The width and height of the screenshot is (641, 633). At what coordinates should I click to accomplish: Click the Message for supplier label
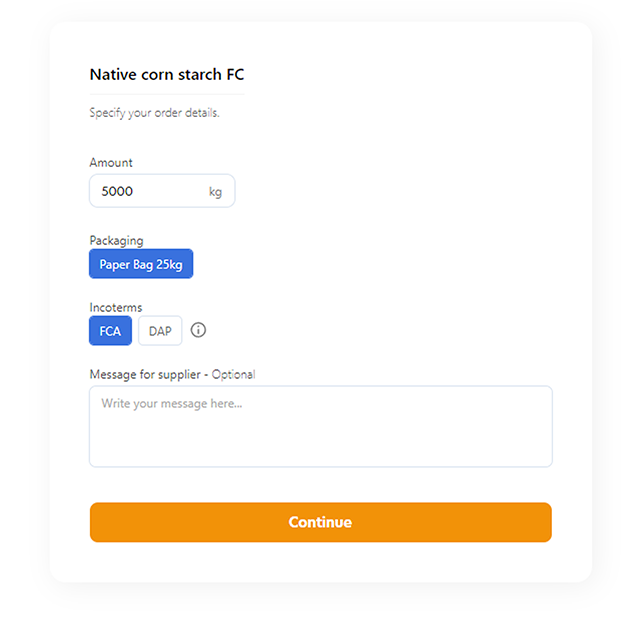[x=145, y=375]
